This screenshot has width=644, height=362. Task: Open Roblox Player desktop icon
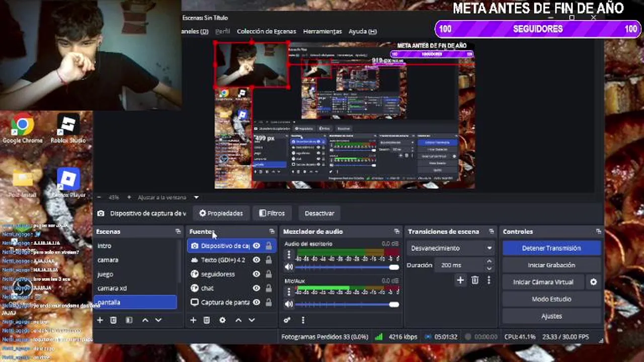point(68,183)
